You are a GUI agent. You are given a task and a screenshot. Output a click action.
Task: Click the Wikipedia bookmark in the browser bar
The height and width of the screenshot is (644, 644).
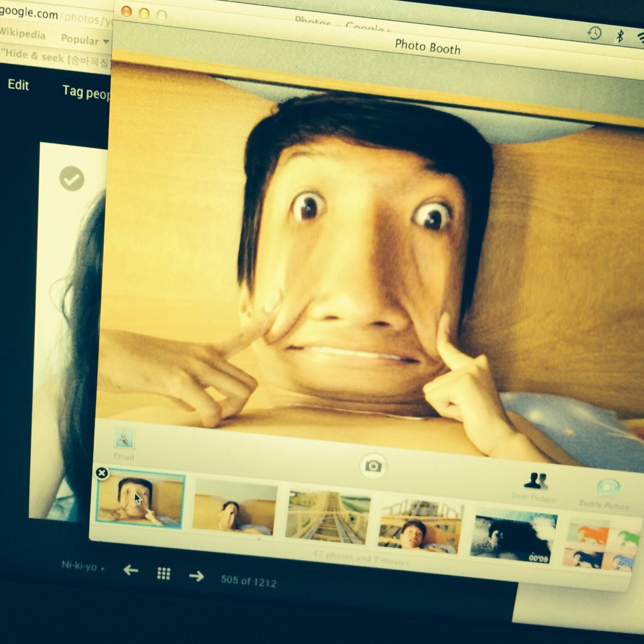coord(22,34)
